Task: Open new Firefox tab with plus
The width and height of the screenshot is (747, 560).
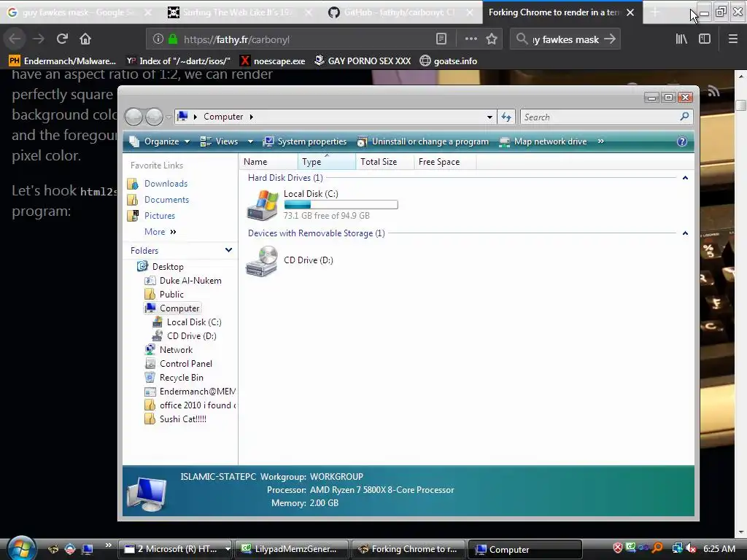Action: click(x=655, y=12)
